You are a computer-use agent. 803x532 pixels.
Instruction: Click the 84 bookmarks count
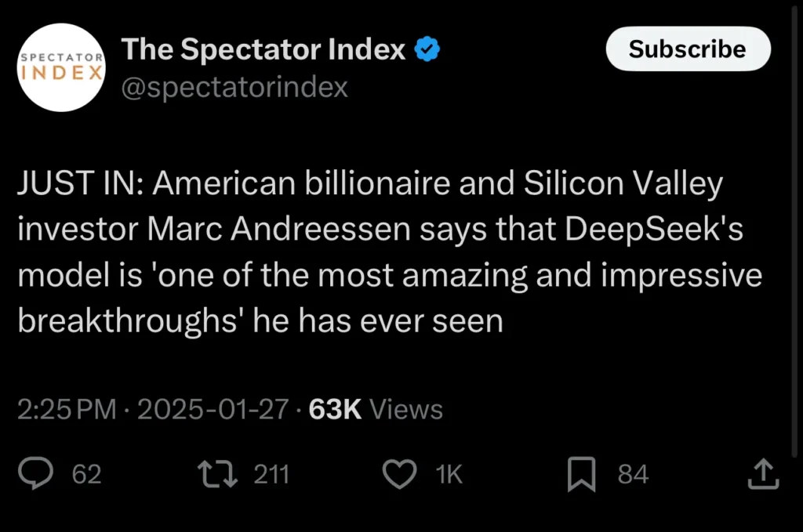click(633, 474)
